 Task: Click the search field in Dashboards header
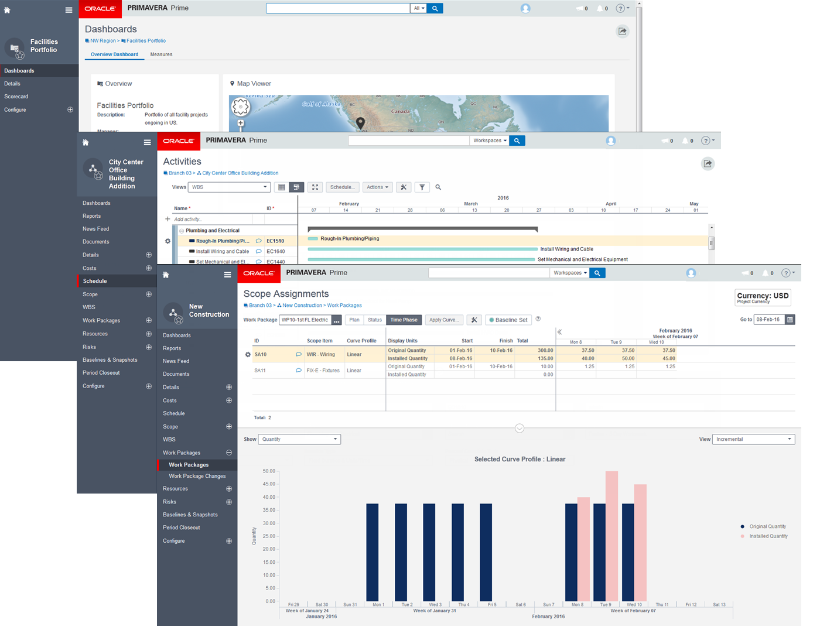click(x=338, y=8)
